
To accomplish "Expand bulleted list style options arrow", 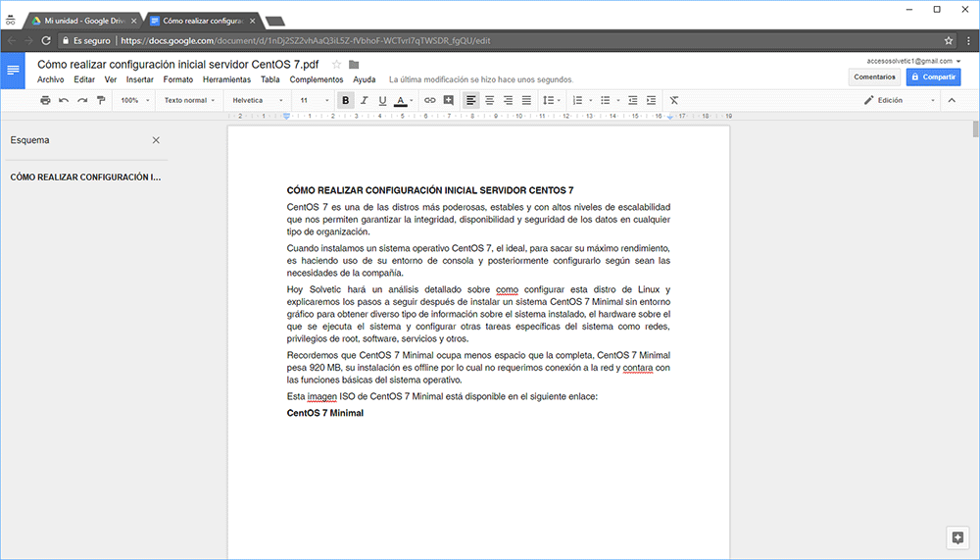I will pyautogui.click(x=618, y=100).
